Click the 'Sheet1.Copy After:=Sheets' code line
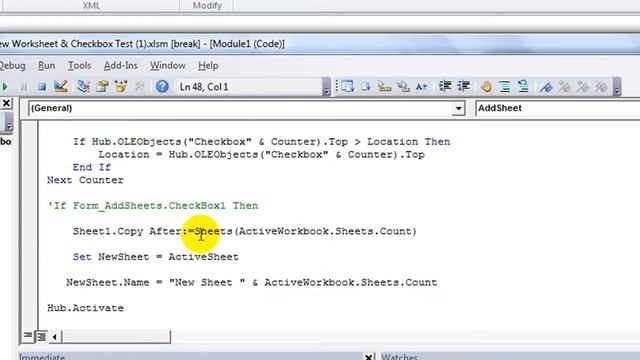 [244, 231]
